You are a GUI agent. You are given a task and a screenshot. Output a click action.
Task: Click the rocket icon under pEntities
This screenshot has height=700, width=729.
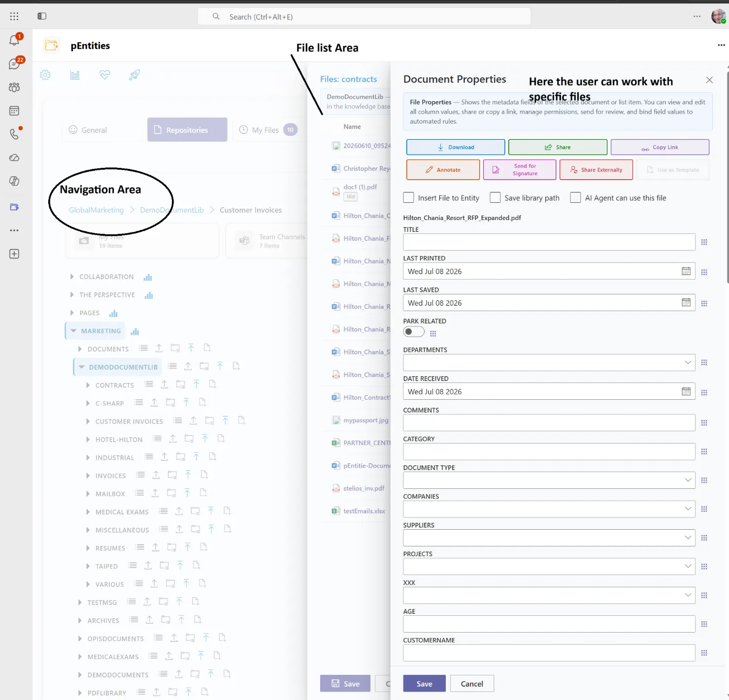(134, 75)
